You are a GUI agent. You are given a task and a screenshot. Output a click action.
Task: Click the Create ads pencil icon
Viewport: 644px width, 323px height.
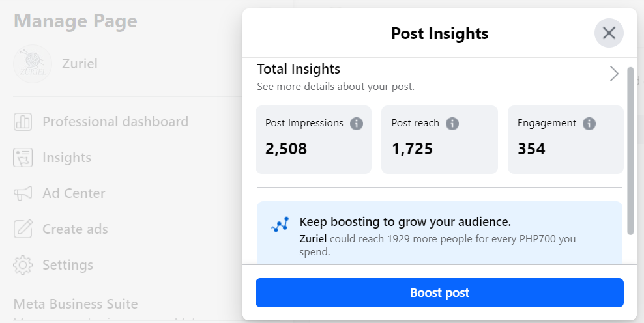tap(23, 229)
